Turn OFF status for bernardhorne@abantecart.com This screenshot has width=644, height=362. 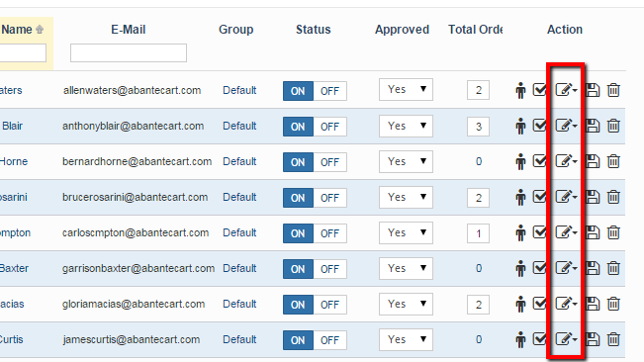[x=329, y=162]
